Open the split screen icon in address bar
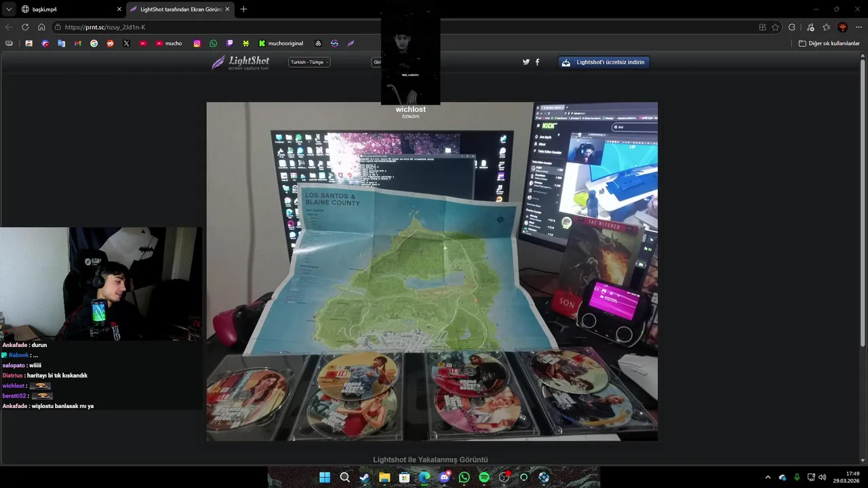This screenshot has width=868, height=488. click(763, 27)
